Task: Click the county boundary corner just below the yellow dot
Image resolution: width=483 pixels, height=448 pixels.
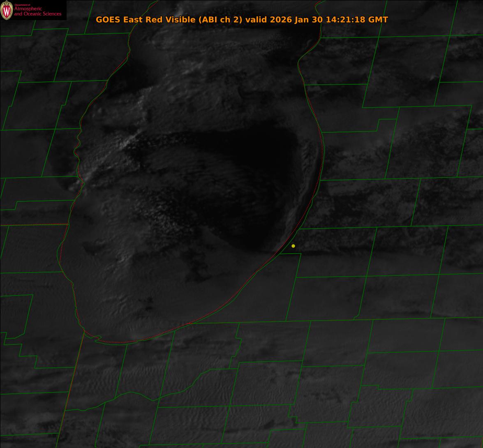Action: click(300, 254)
